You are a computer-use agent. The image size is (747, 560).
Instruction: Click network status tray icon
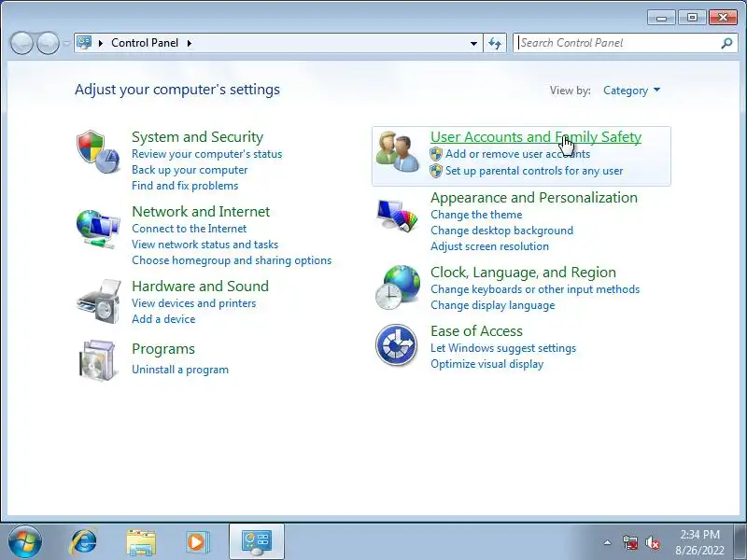[x=630, y=542]
